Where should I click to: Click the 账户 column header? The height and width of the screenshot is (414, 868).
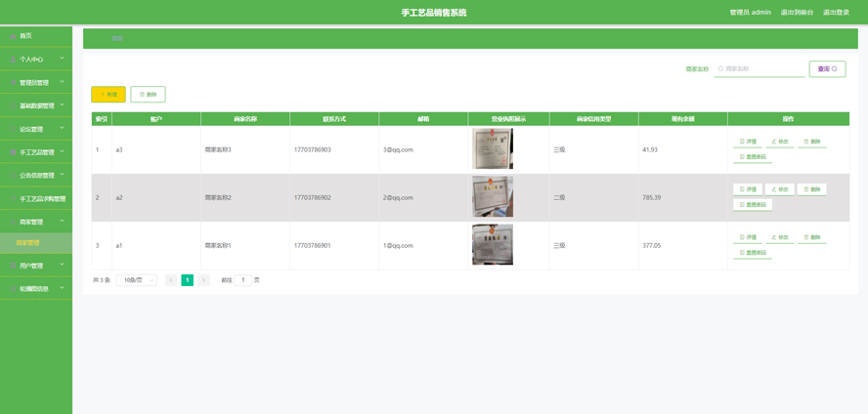point(156,119)
